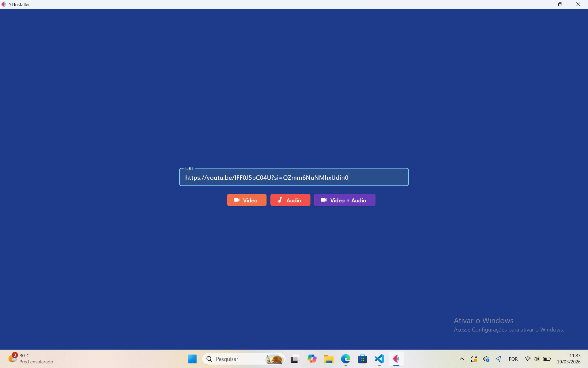
Task: Click the Video download button
Action: (x=247, y=200)
